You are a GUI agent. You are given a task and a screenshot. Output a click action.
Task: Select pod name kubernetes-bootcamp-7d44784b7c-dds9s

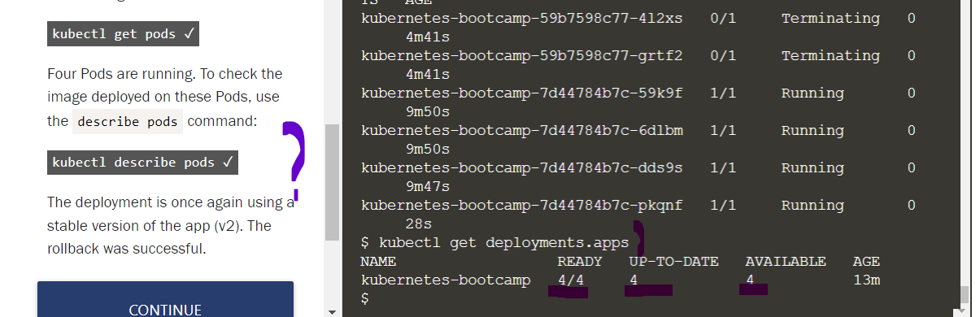(522, 167)
